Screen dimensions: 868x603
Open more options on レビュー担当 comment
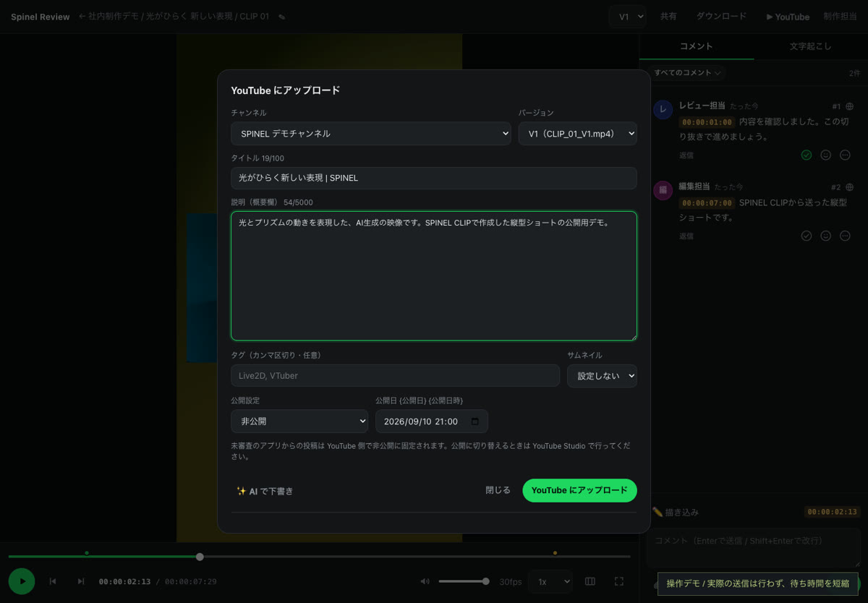(845, 155)
